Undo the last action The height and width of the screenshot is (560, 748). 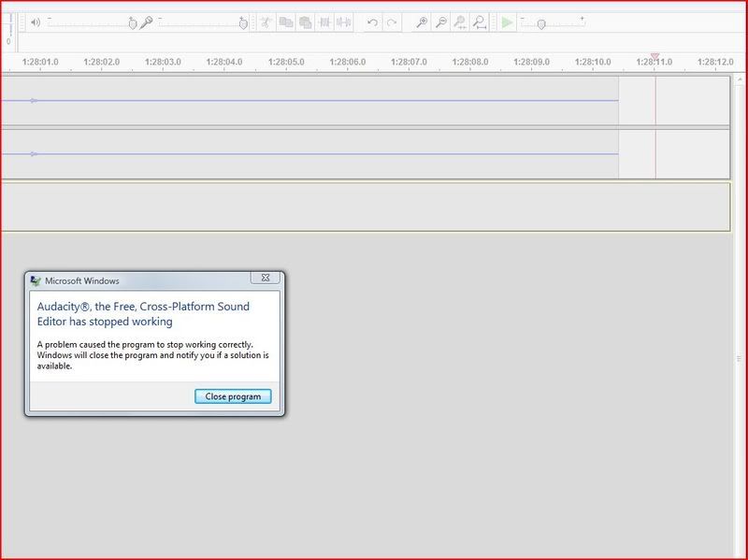pyautogui.click(x=372, y=22)
